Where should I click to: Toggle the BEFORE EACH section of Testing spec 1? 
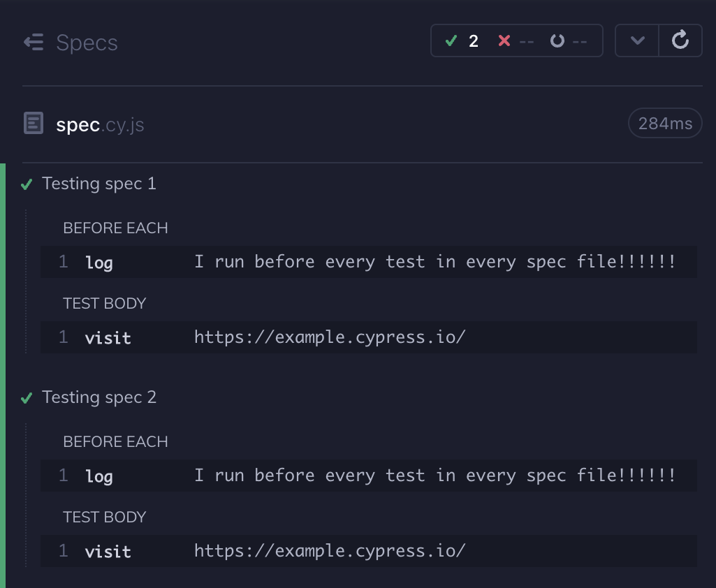point(115,228)
